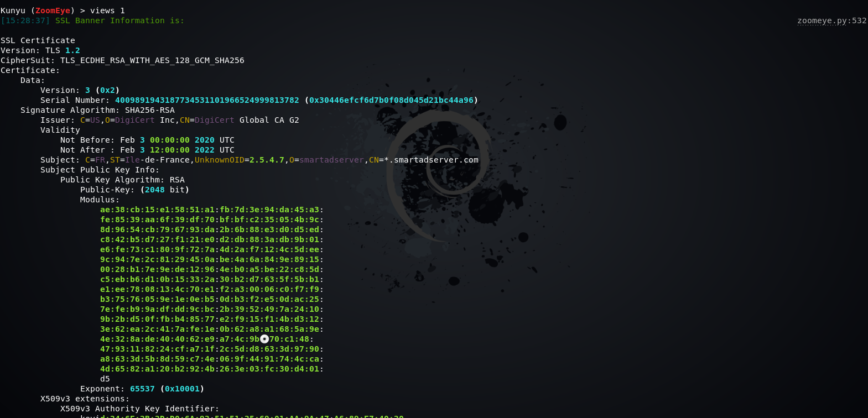The width and height of the screenshot is (868, 418).
Task: Click 'Public Key Algorithm: RSA' line
Action: (x=122, y=180)
